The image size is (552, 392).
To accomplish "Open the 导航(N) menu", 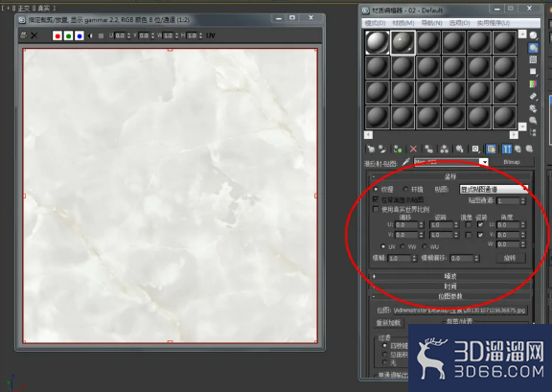I will [431, 23].
